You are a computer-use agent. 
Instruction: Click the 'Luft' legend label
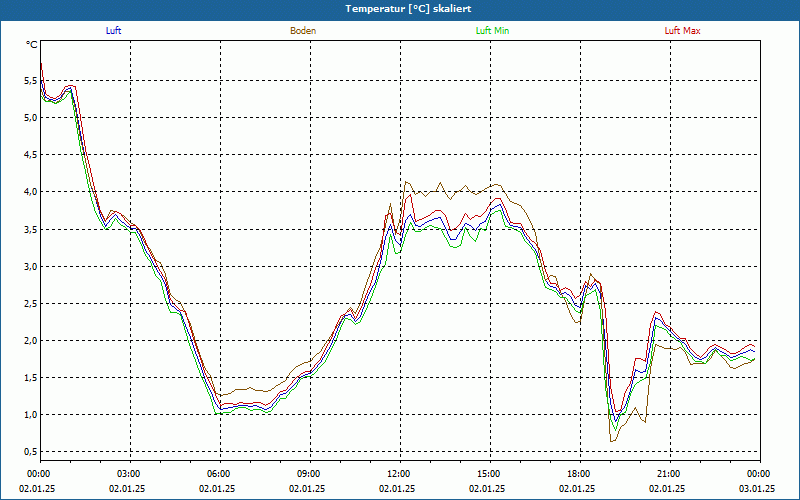(113, 31)
